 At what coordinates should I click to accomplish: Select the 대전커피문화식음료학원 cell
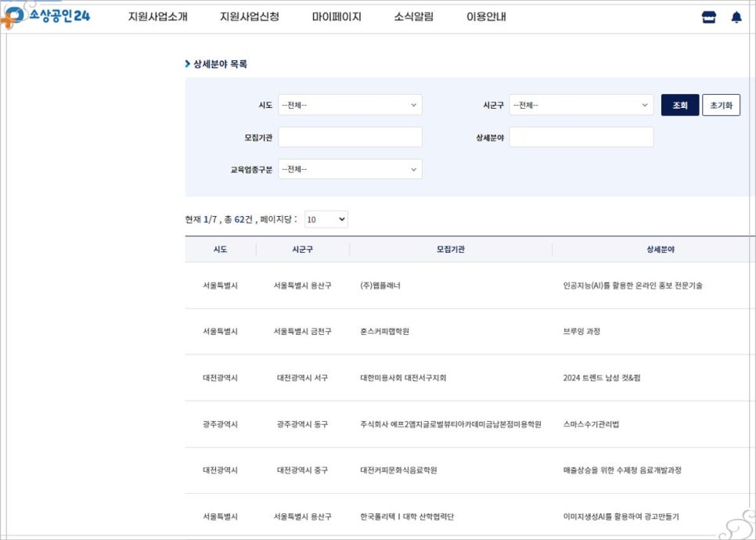tap(398, 470)
